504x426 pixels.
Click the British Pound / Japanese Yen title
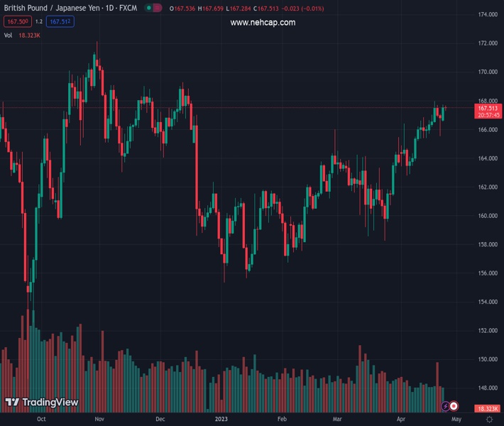[70, 8]
